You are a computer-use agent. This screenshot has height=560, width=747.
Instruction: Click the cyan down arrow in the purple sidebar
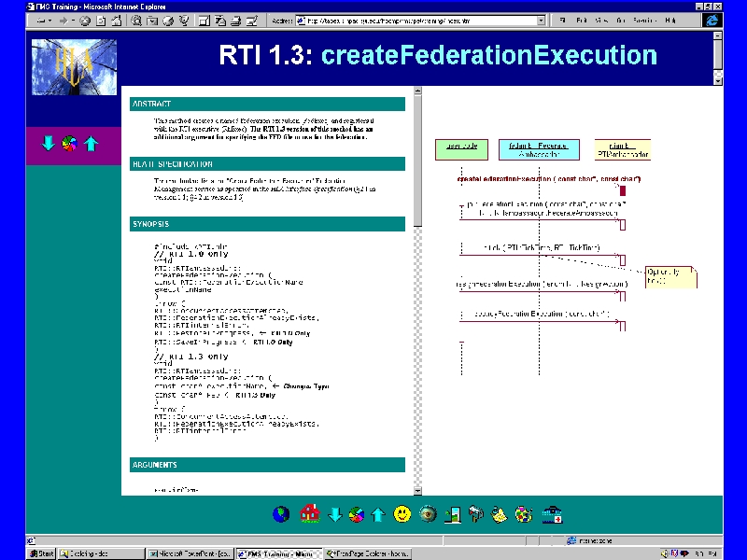pyautogui.click(x=49, y=143)
